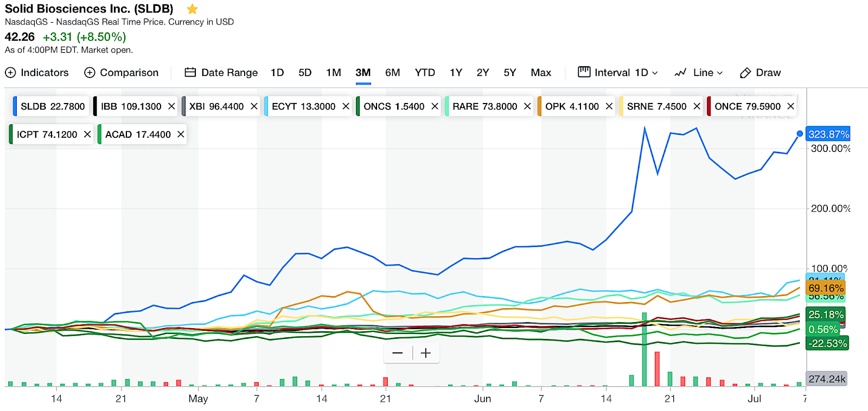The width and height of the screenshot is (868, 411).
Task: Click the Jun label on date axis
Action: point(482,399)
